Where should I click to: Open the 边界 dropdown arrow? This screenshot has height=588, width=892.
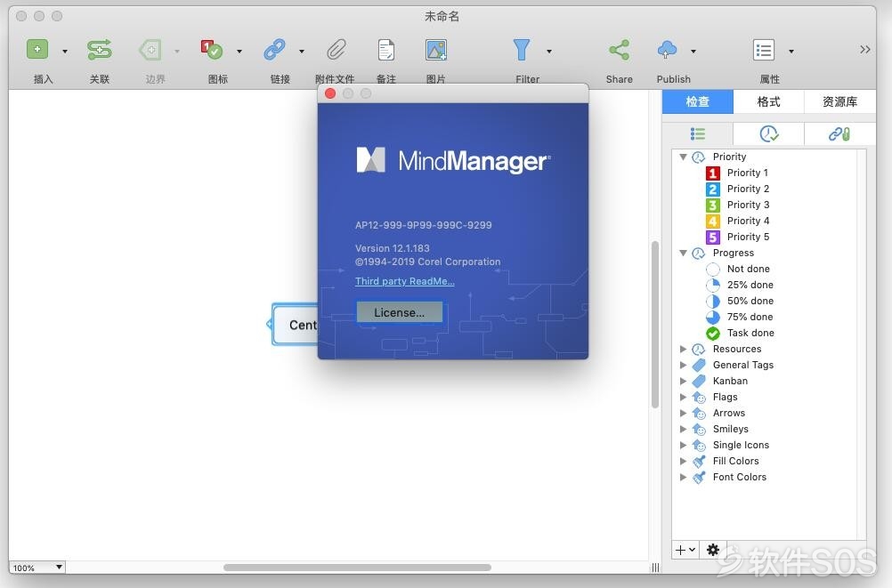[x=177, y=52]
